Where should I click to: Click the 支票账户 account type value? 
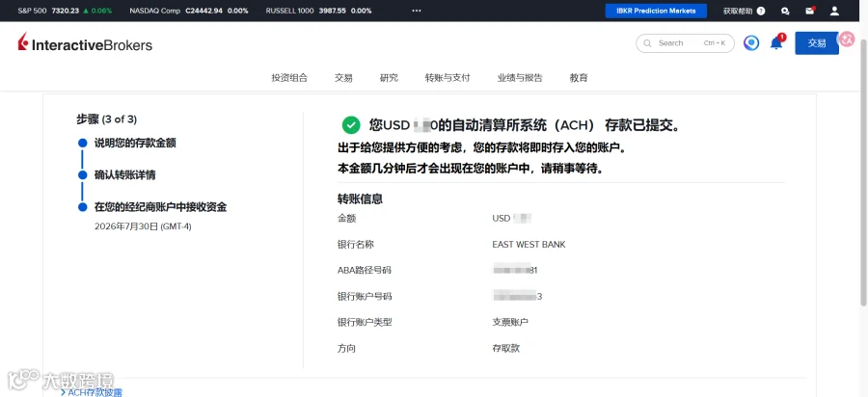click(x=510, y=322)
